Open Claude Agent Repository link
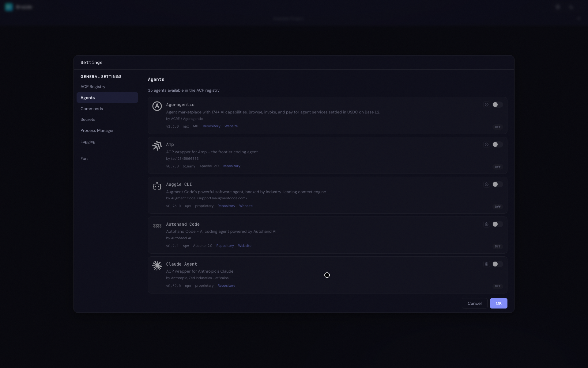This screenshot has height=368, width=588. pos(226,286)
